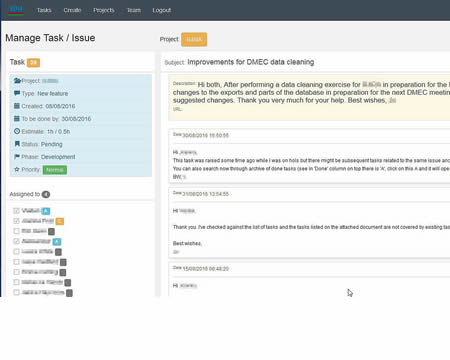Open the Team page
This screenshot has width=450, height=360.
(134, 10)
